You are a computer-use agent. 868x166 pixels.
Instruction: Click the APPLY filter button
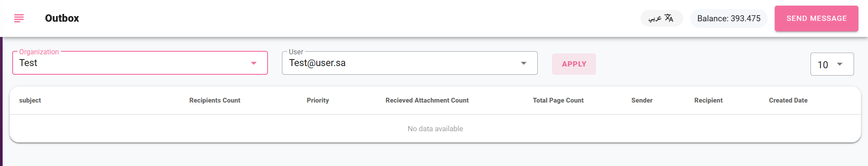(574, 64)
